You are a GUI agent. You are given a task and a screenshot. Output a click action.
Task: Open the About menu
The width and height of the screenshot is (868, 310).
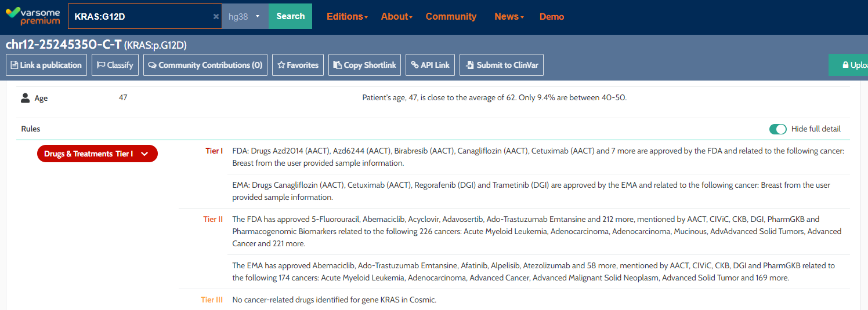point(396,17)
